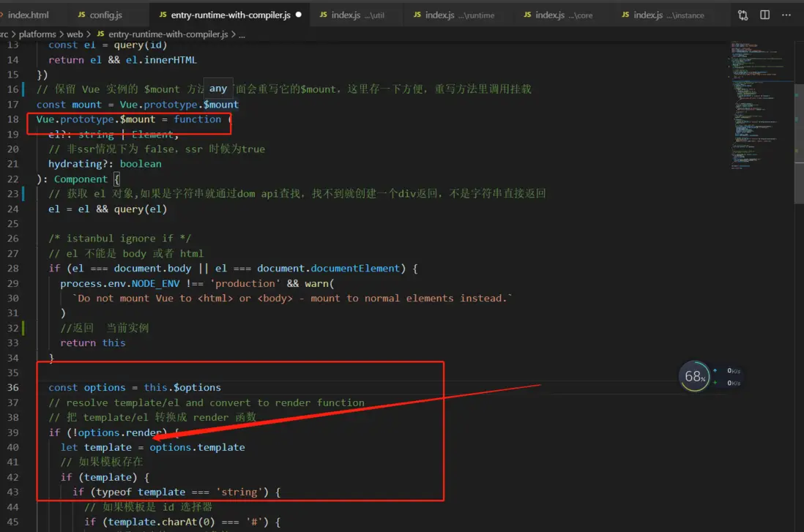
Task: Click the breadcrumb ellipsis symbol
Action: [242, 34]
